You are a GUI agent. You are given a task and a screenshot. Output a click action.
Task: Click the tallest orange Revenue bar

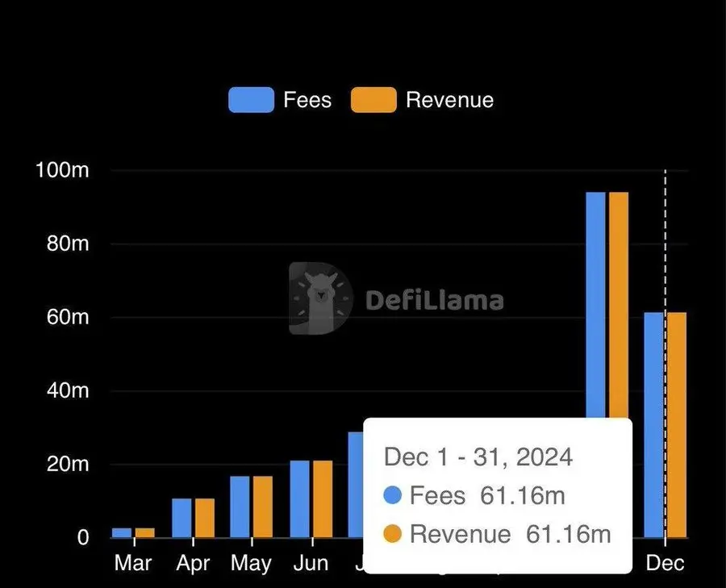point(619,307)
